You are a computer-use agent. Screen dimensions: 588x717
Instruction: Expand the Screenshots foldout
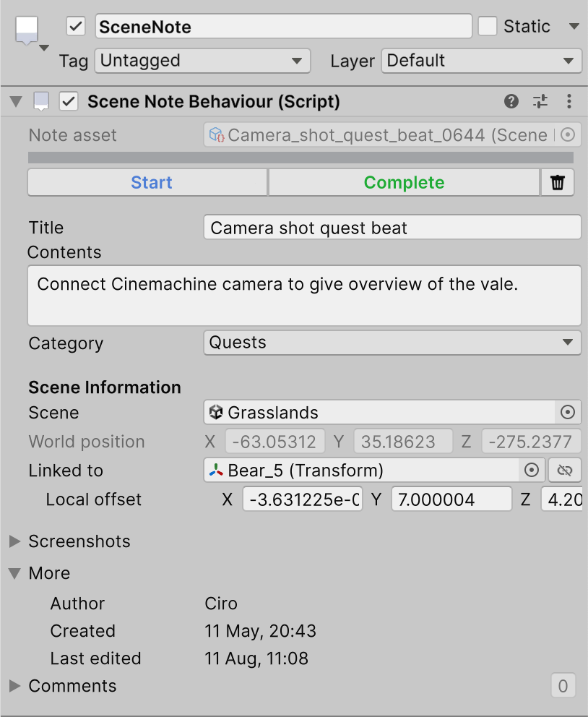coord(15,541)
